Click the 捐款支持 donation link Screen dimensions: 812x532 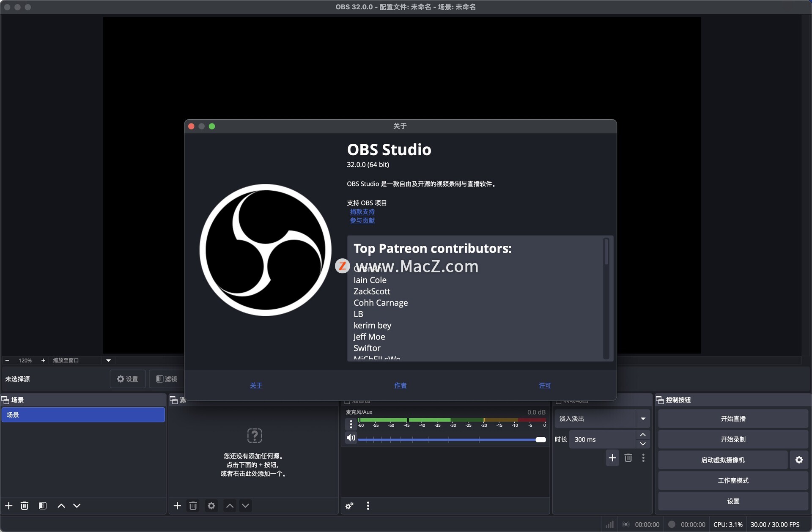(x=362, y=212)
